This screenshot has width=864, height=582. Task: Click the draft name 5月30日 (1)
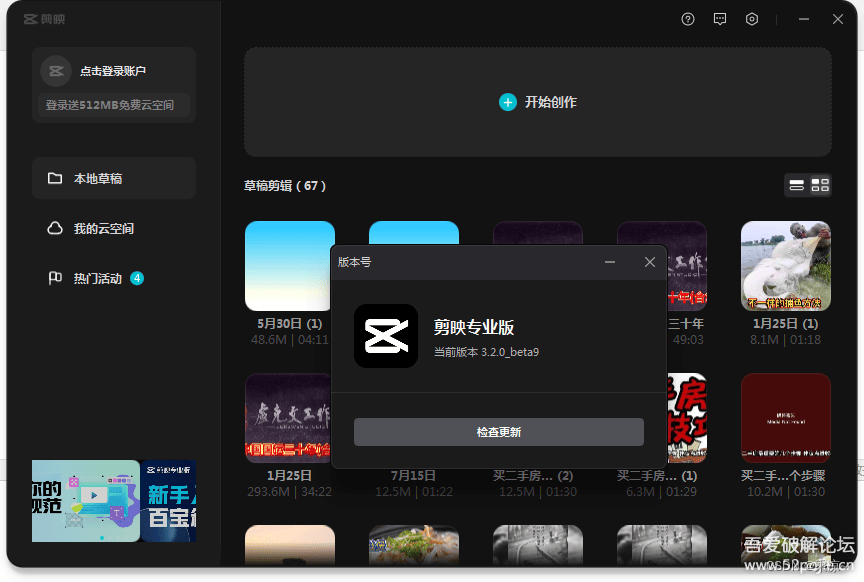[290, 324]
